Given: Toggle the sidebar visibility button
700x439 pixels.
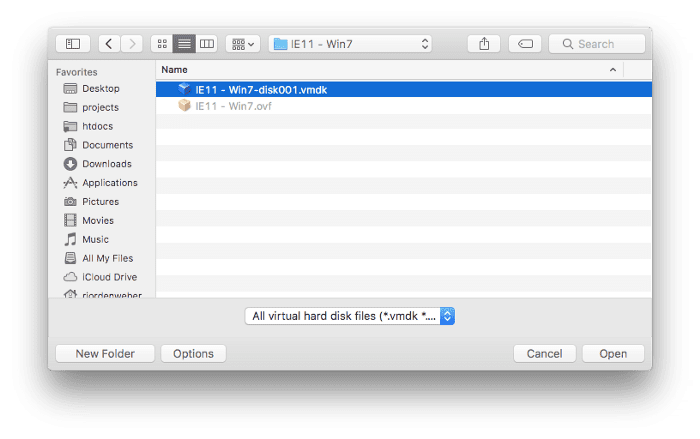Looking at the screenshot, I should pos(73,44).
